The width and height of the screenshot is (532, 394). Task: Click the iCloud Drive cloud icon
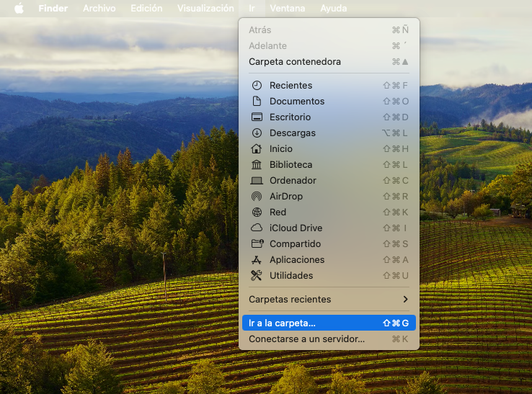pos(257,228)
